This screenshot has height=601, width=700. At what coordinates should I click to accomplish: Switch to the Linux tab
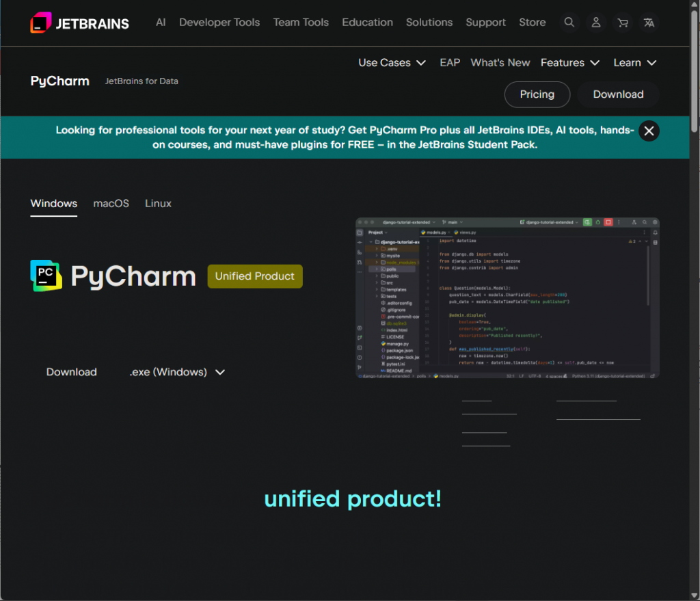coord(158,204)
